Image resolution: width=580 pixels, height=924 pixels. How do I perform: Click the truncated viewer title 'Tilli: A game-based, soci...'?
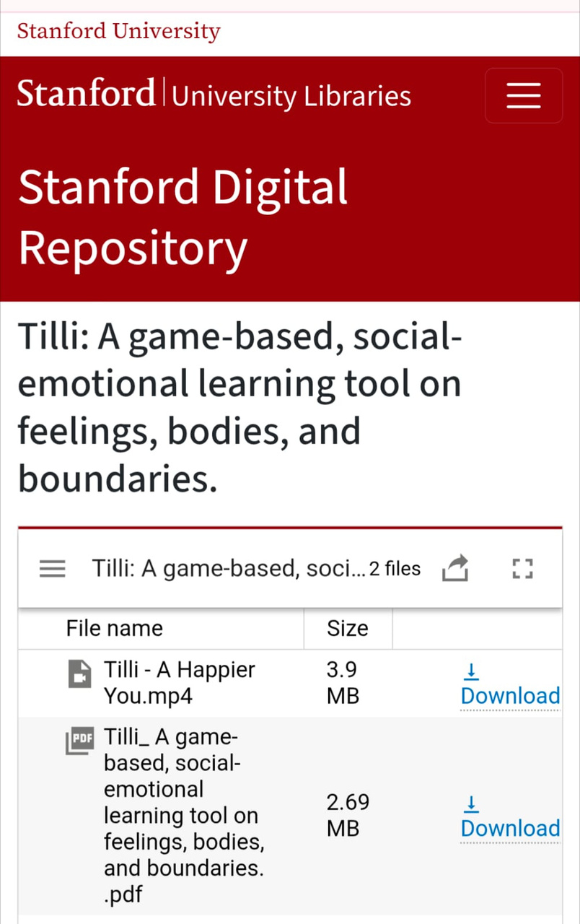tap(229, 569)
